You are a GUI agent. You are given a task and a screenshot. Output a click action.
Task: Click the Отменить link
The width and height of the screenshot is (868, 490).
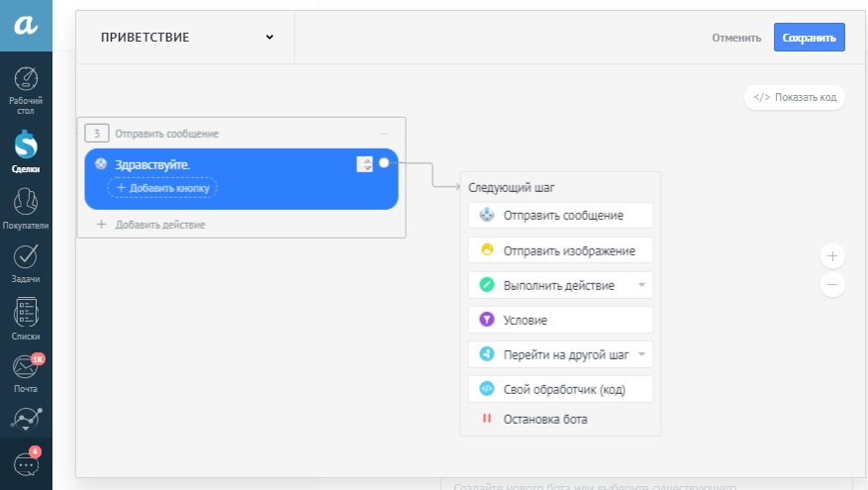[736, 38]
